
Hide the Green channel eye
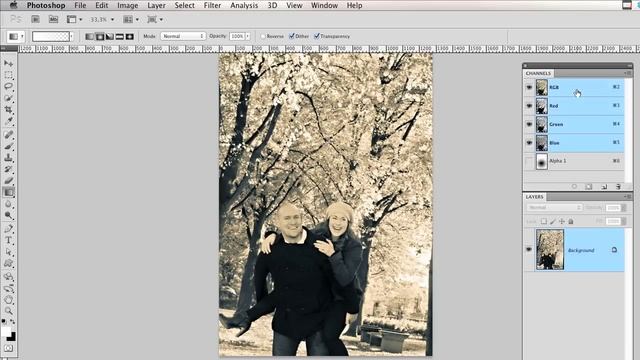tap(529, 124)
